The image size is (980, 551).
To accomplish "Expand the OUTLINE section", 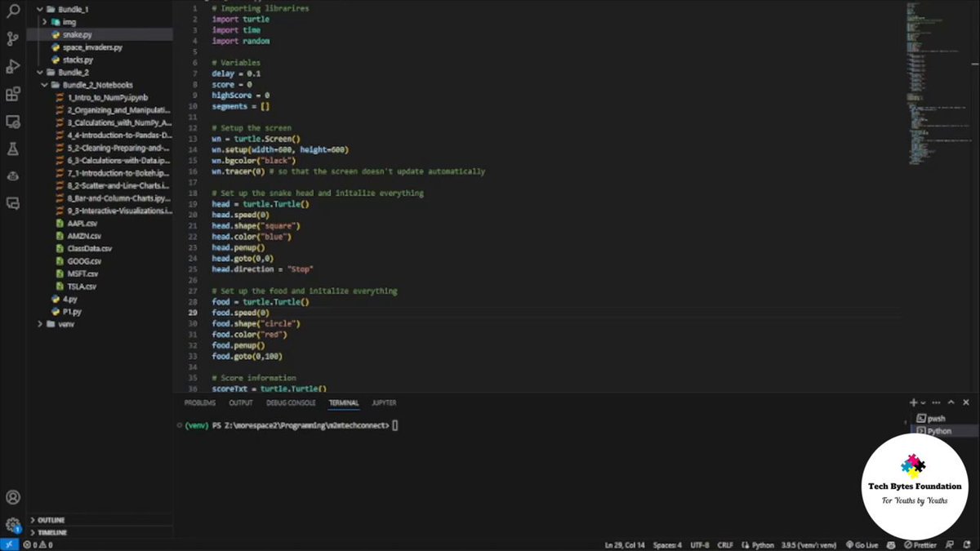I will click(x=51, y=520).
